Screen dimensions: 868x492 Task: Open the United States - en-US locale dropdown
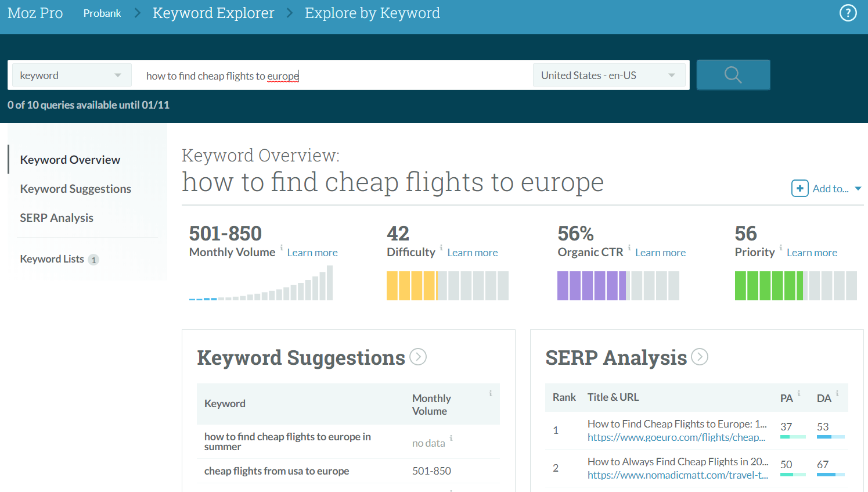tap(609, 76)
